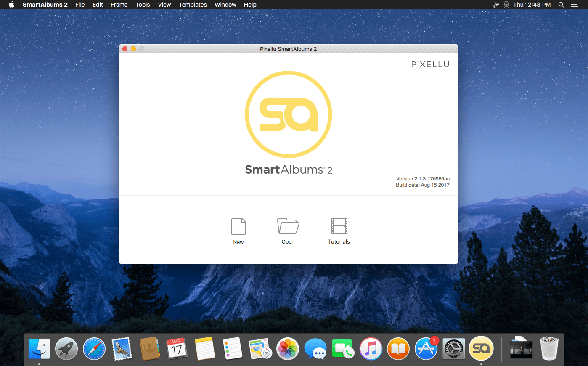Image resolution: width=588 pixels, height=366 pixels.
Task: Open Safari from the dock
Action: (94, 349)
